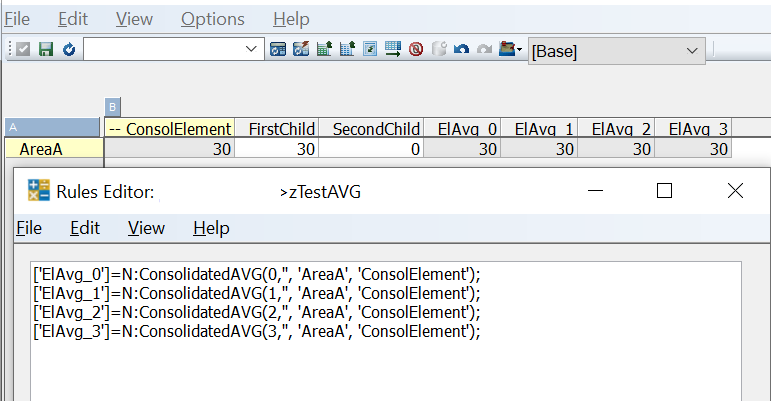Open the Help menu in Rules Editor
Image resolution: width=771 pixels, height=401 pixels.
point(211,228)
